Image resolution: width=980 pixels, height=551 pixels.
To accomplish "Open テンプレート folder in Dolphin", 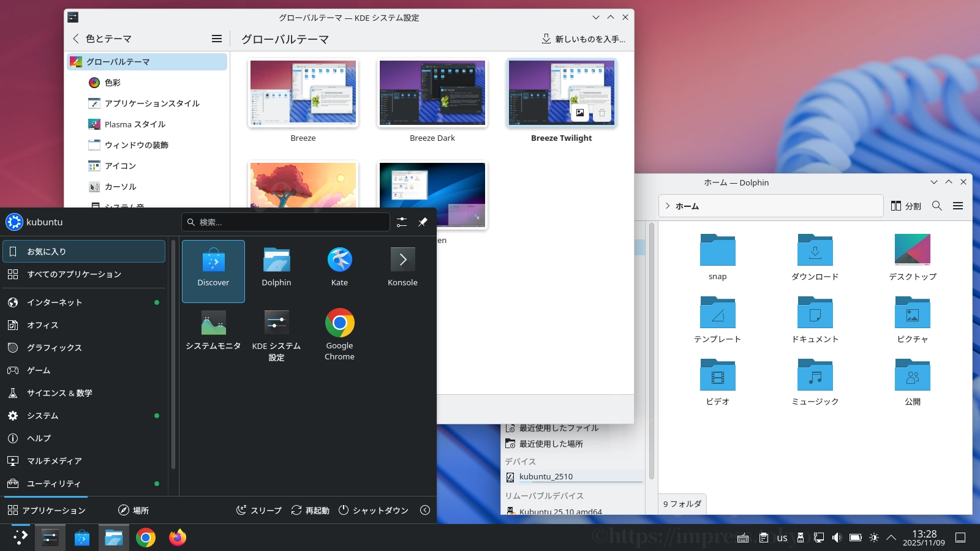I will (x=718, y=320).
